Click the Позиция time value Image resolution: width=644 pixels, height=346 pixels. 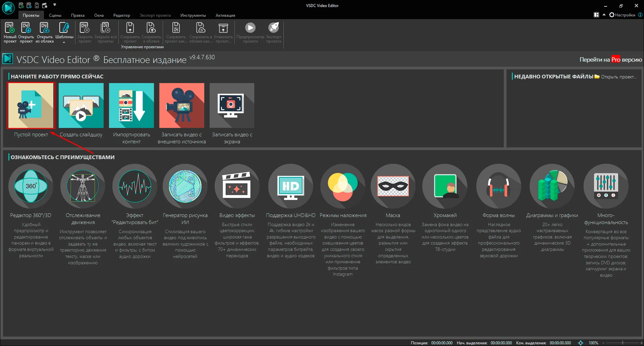click(x=442, y=343)
